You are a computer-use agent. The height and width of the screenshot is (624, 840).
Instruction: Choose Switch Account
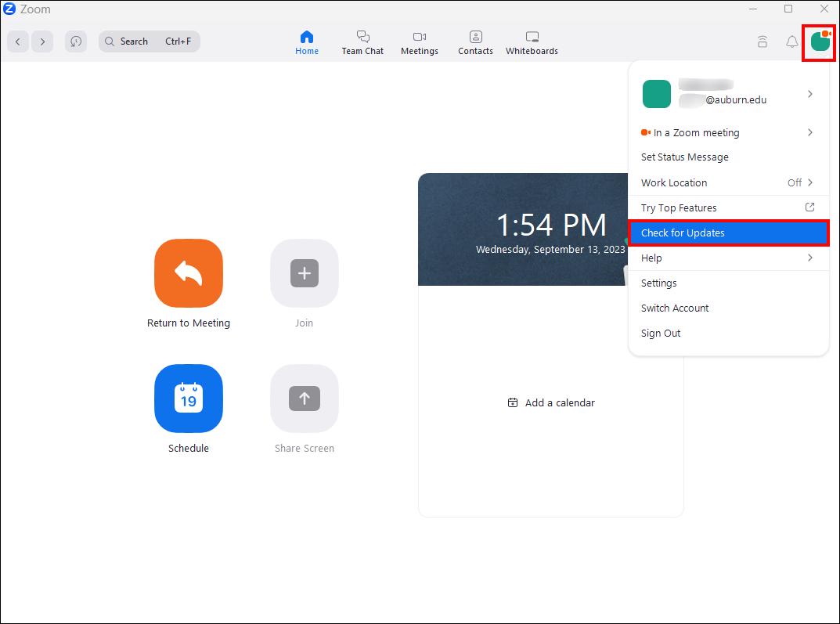click(728, 308)
